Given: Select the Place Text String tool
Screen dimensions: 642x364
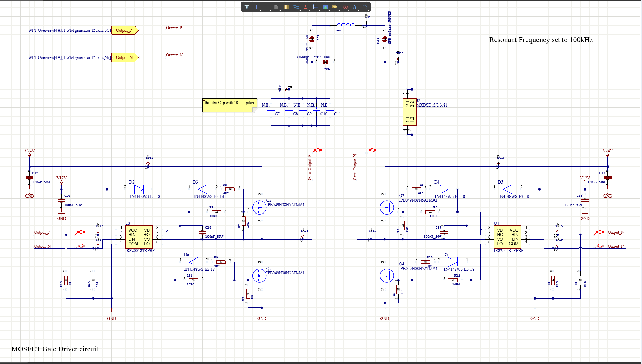Looking at the screenshot, I should 355,7.
